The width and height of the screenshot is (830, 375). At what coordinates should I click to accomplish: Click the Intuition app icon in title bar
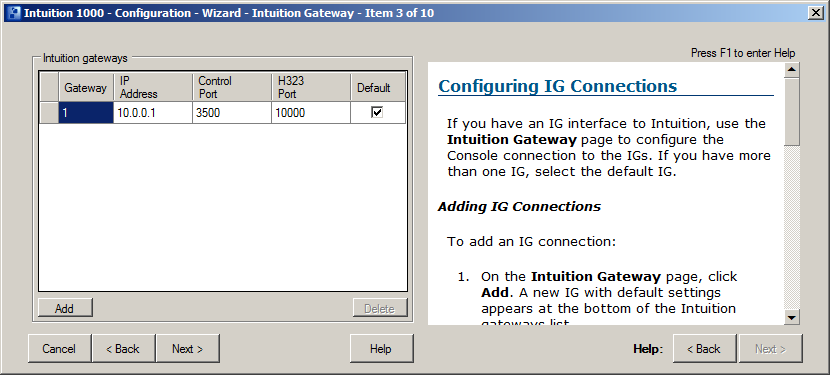pos(15,13)
